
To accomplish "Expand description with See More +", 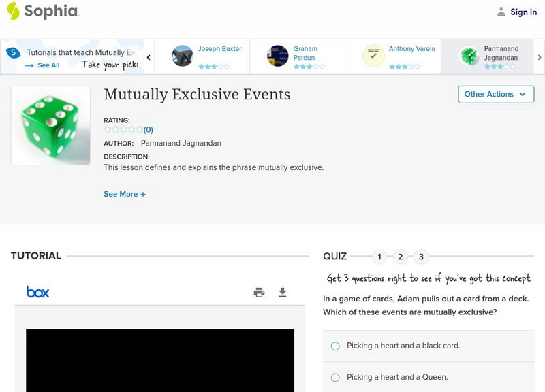I will tap(125, 194).
